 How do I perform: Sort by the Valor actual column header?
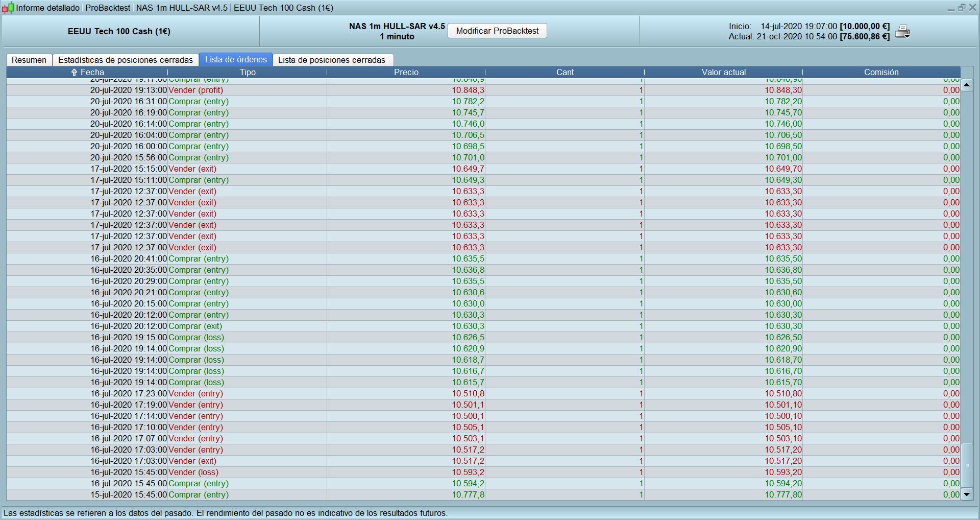[x=724, y=73]
